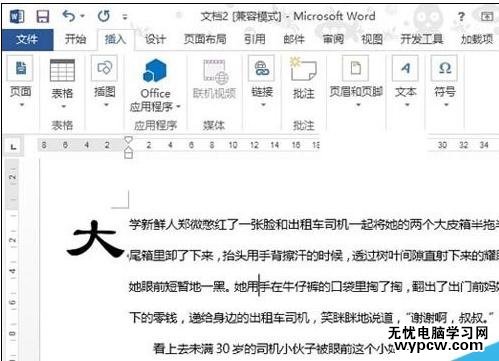499x361 pixels.
Task: Open the 文件 (File) menu
Action: [27, 40]
